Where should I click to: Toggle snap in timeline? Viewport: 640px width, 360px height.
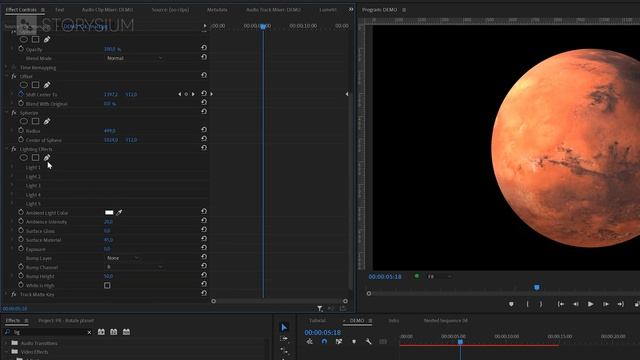coord(324,341)
